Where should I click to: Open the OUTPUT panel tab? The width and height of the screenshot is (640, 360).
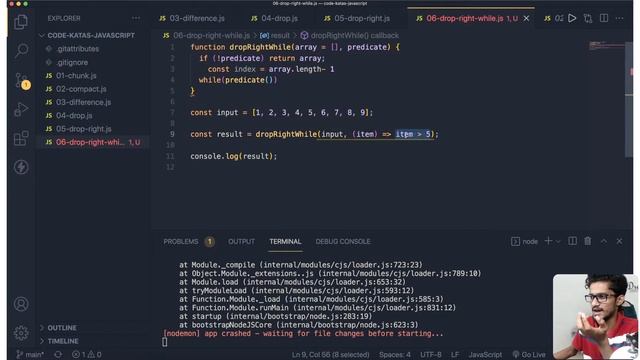[241, 242]
